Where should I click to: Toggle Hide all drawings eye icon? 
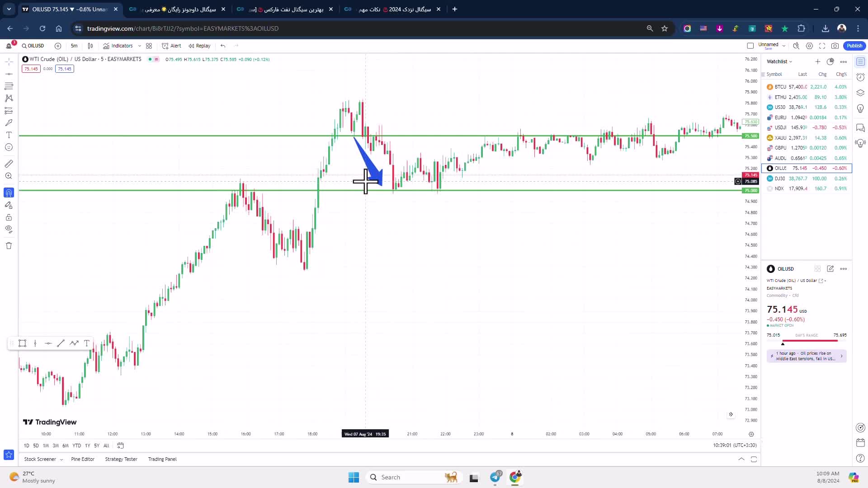9,229
